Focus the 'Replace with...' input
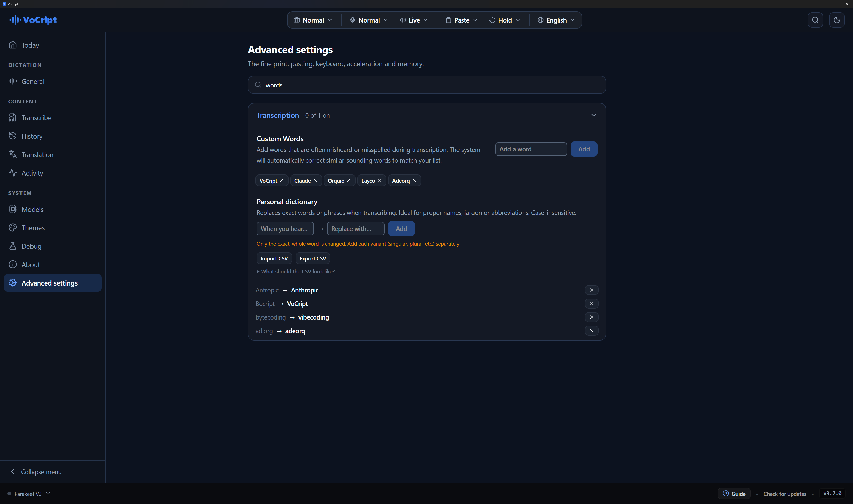Image resolution: width=853 pixels, height=504 pixels. [356, 228]
